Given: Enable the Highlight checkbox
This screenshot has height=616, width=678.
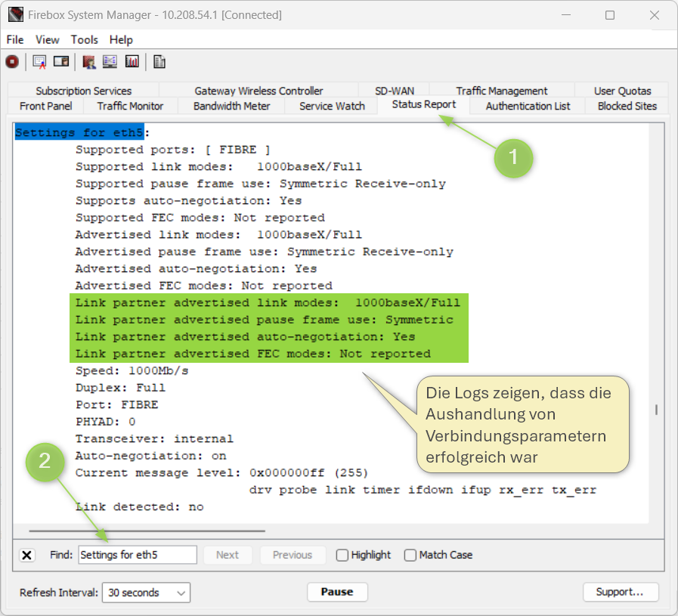Looking at the screenshot, I should click(342, 556).
